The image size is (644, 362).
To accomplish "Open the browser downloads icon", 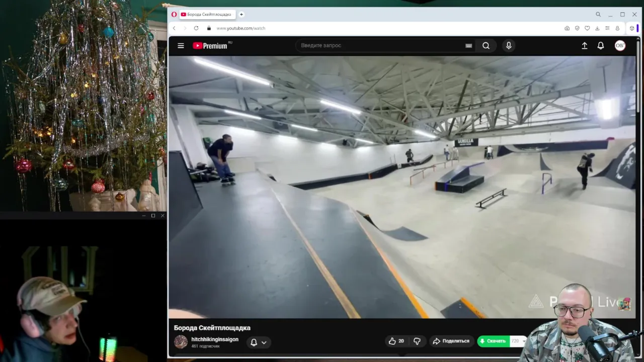I will pyautogui.click(x=597, y=28).
